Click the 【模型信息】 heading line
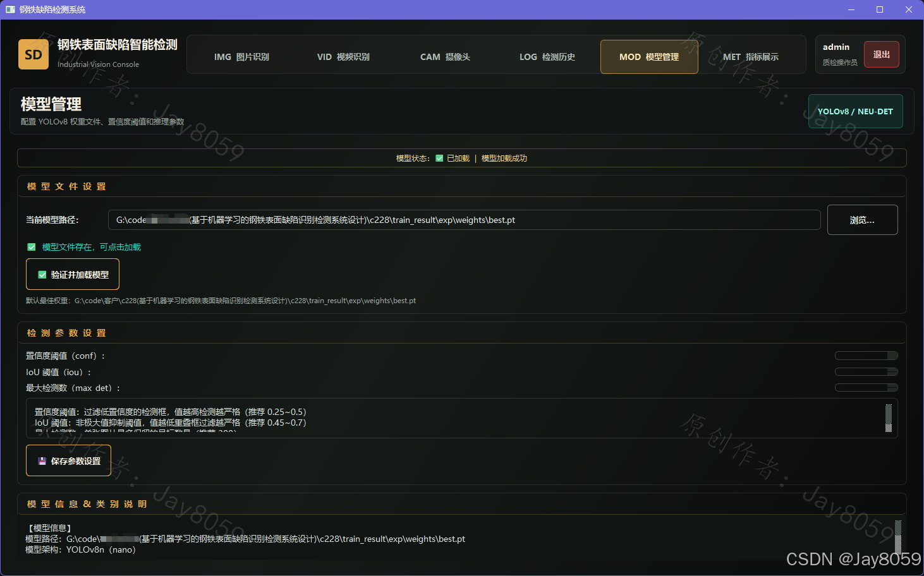Image resolution: width=924 pixels, height=576 pixels. point(51,528)
